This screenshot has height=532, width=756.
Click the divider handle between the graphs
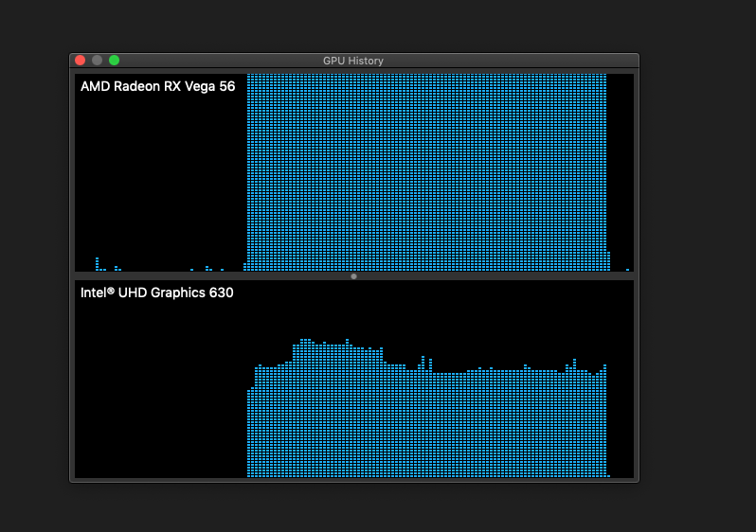tap(353, 276)
